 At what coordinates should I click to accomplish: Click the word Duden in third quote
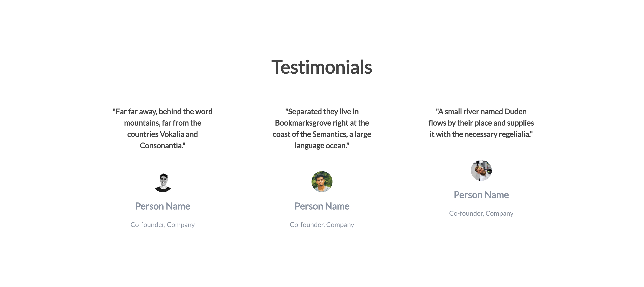tap(515, 112)
